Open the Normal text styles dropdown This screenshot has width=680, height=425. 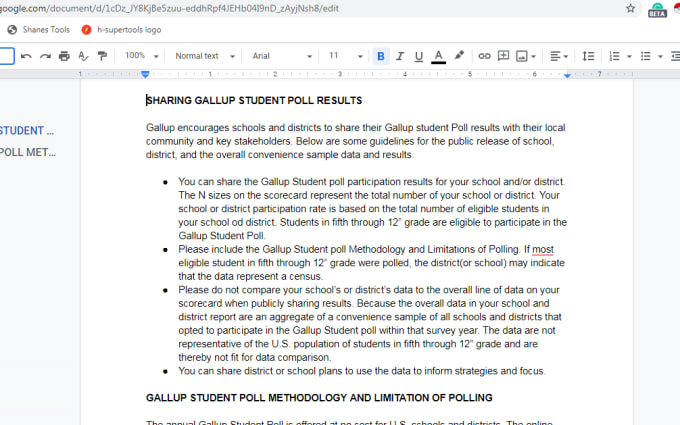[205, 56]
